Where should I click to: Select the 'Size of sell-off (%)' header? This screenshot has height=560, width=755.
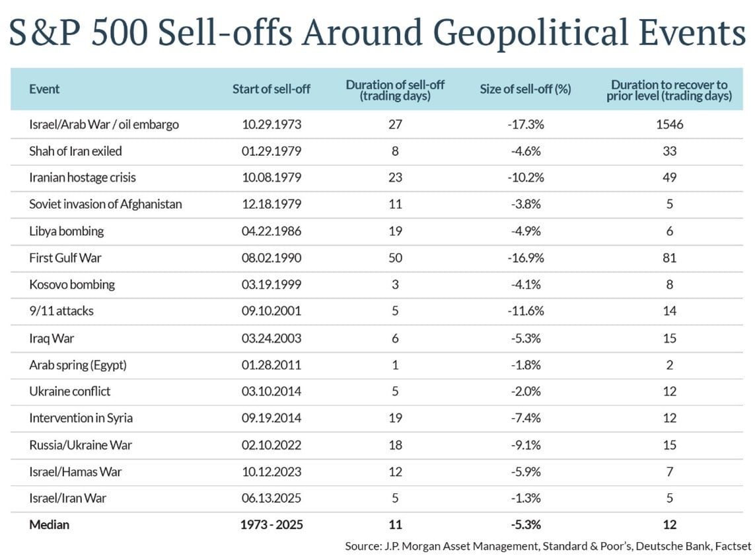click(525, 89)
